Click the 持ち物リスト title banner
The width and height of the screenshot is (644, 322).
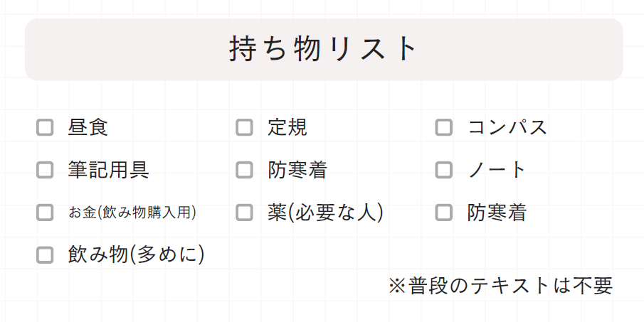324,49
